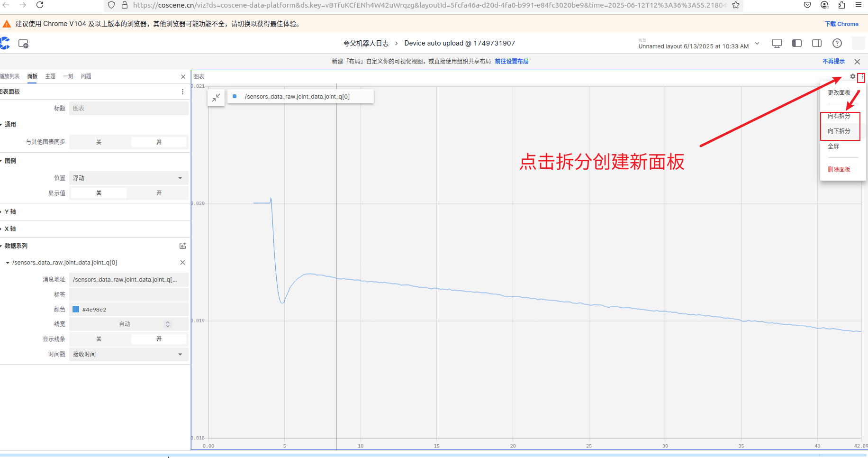Click the add data series icon
This screenshot has width=868, height=458.
pyautogui.click(x=182, y=246)
